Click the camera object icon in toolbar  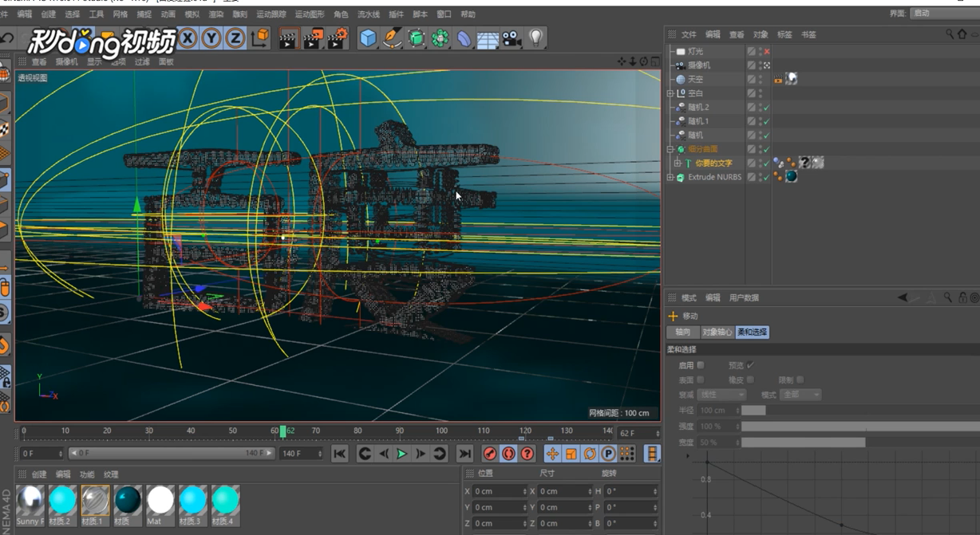[x=512, y=38]
